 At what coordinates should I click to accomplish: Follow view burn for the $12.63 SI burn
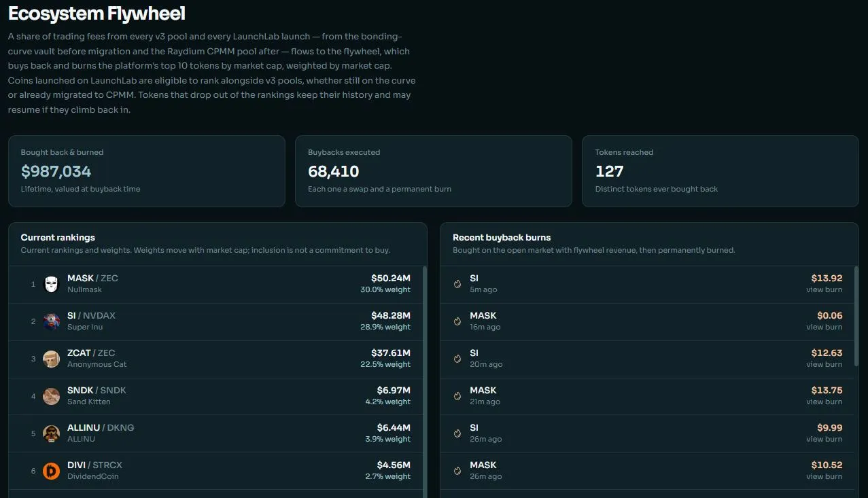(824, 365)
